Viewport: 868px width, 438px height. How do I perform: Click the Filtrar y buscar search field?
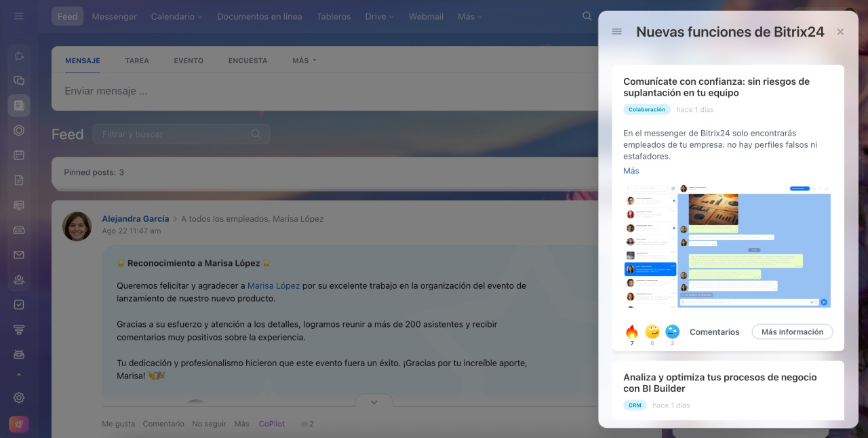175,134
